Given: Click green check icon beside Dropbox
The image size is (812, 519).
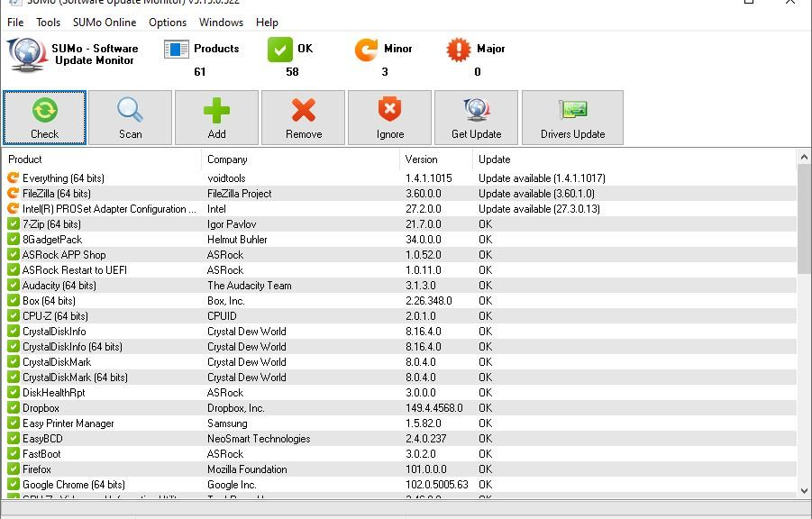Looking at the screenshot, I should click(13, 407).
